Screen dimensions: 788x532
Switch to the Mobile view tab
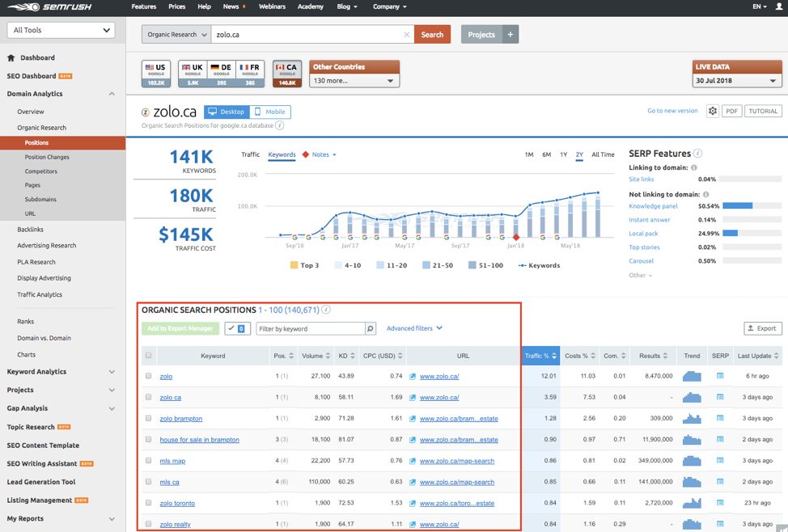tap(270, 112)
